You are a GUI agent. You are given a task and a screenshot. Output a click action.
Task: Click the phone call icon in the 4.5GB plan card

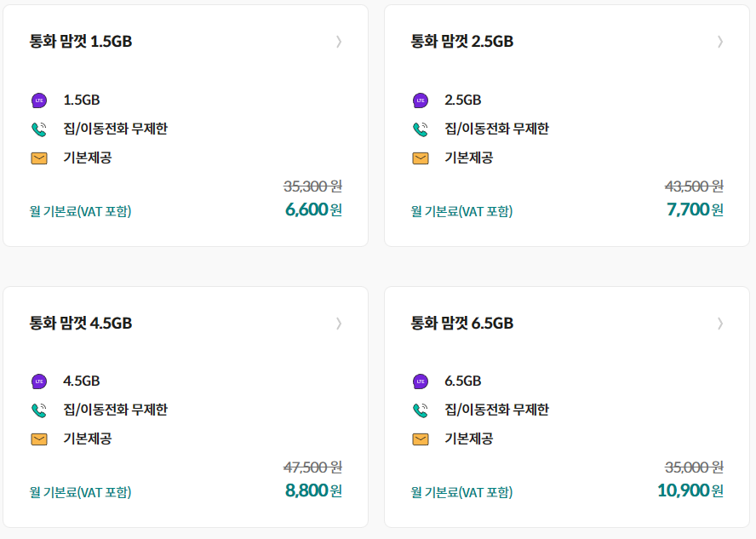pos(39,410)
